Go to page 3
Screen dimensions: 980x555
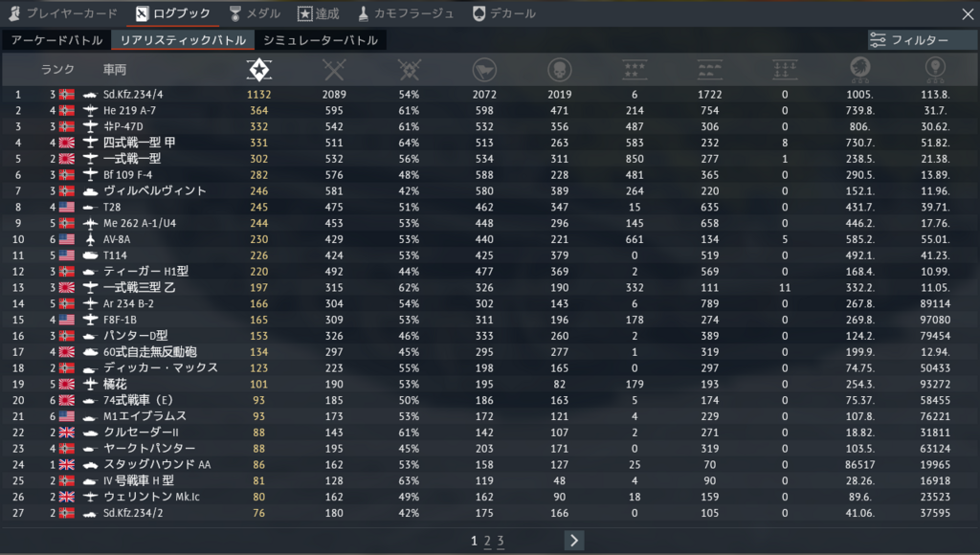[x=501, y=541]
